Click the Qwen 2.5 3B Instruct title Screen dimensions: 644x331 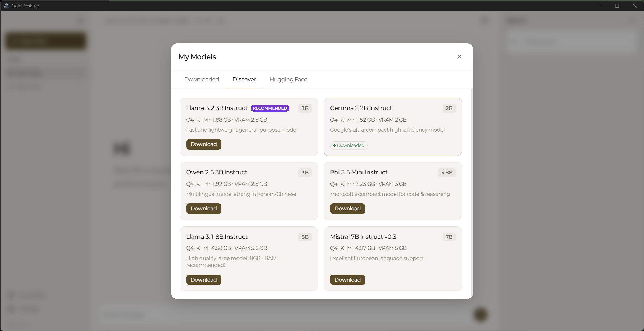[217, 172]
